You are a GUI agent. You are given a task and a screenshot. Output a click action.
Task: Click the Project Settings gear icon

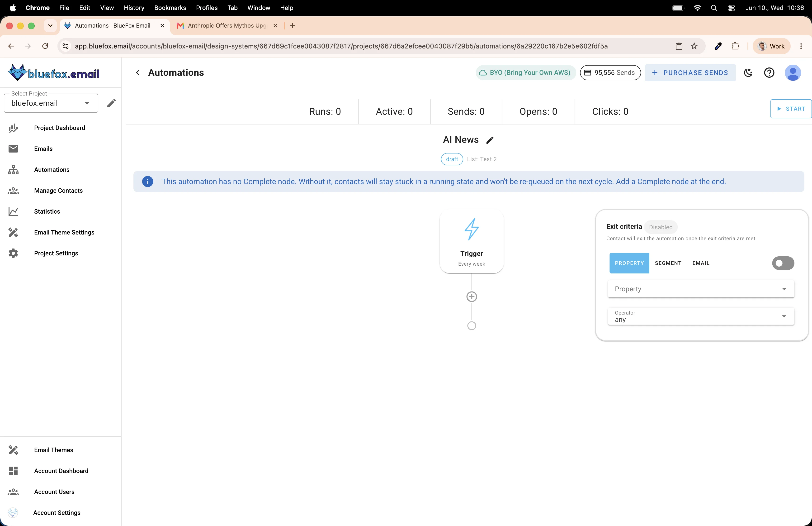[13, 253]
